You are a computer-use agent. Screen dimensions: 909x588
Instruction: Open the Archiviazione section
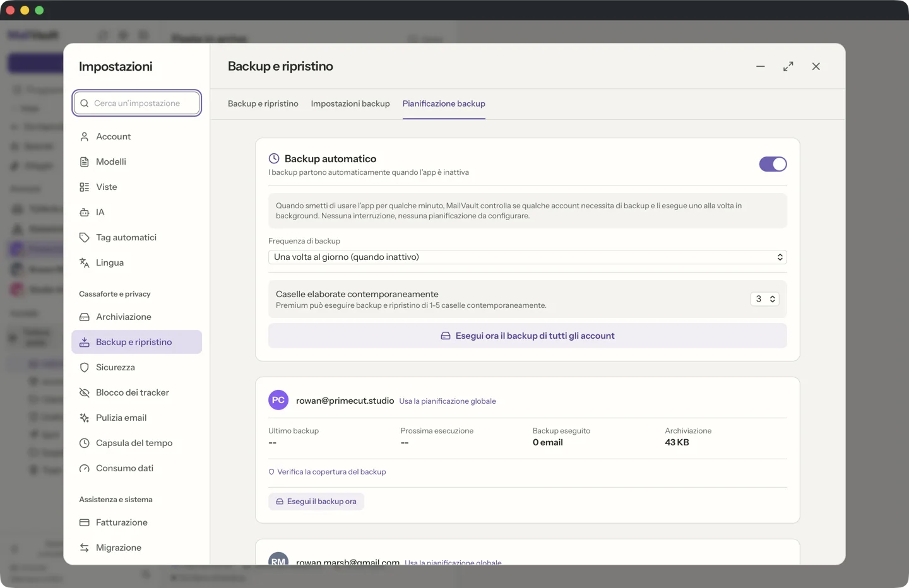pos(136,317)
